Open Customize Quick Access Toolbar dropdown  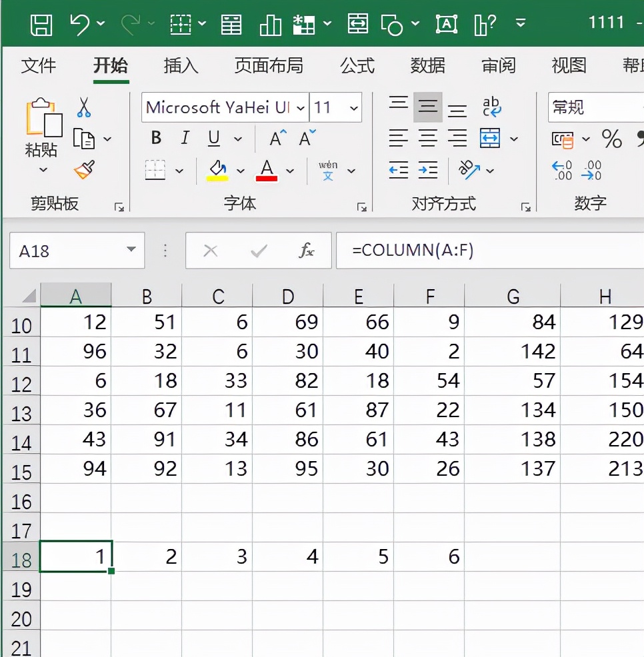(x=520, y=23)
